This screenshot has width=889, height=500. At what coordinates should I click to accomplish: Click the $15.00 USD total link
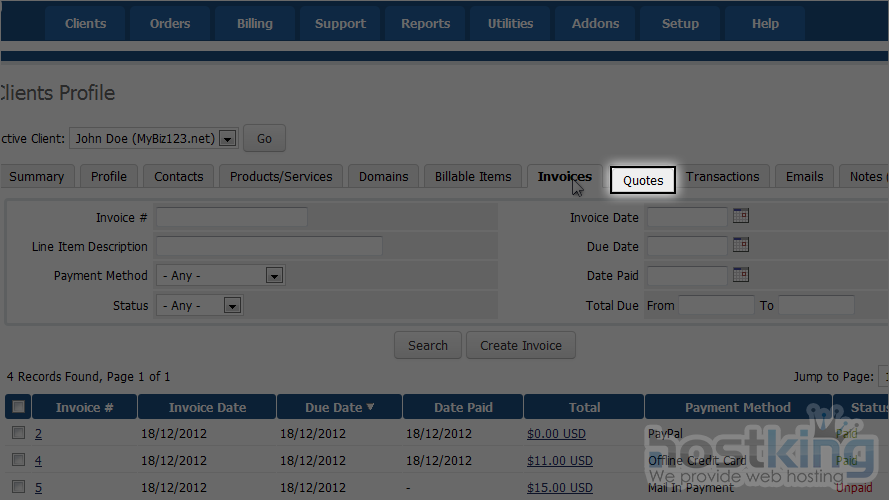(x=559, y=488)
